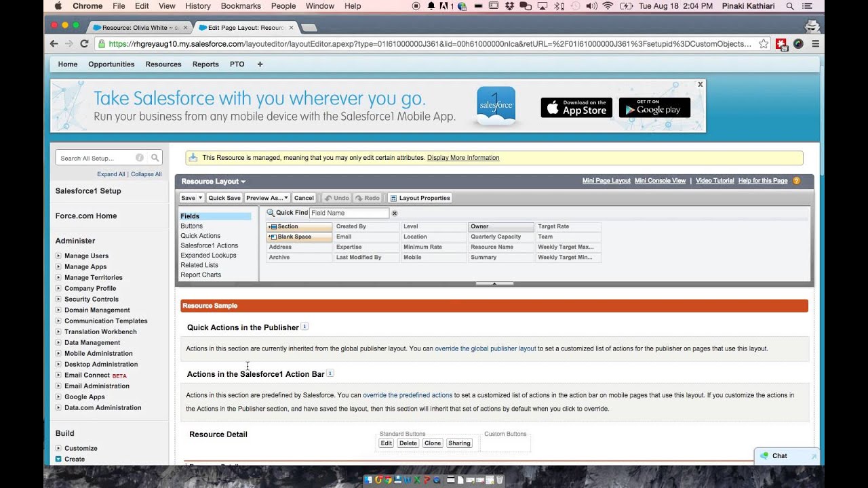Click the Wi-Fi icon in menu bar
The image size is (868, 488).
click(608, 6)
